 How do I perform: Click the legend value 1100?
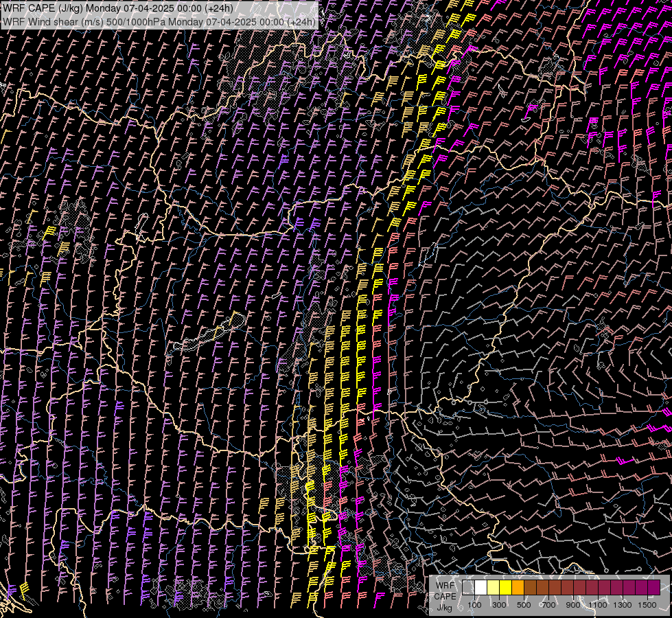[597, 605]
